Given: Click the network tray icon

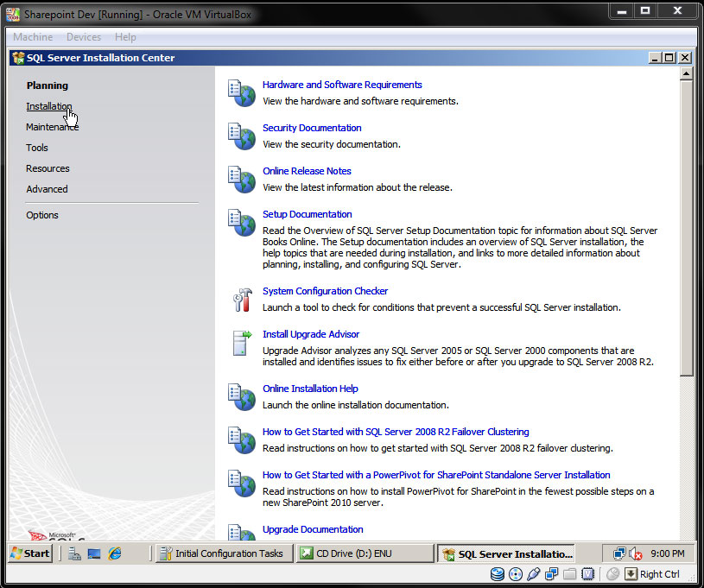Looking at the screenshot, I should [x=619, y=553].
